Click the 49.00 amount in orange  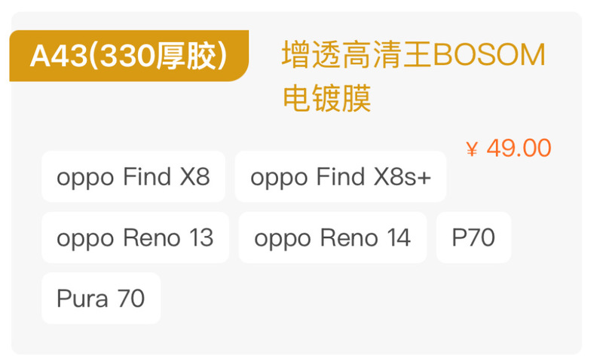coord(519,148)
